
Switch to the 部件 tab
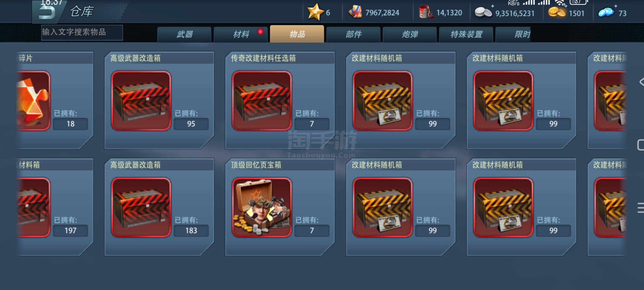click(x=353, y=34)
